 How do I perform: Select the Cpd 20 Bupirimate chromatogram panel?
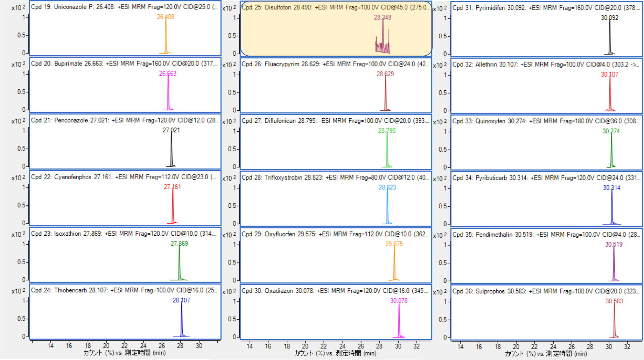tap(125, 85)
